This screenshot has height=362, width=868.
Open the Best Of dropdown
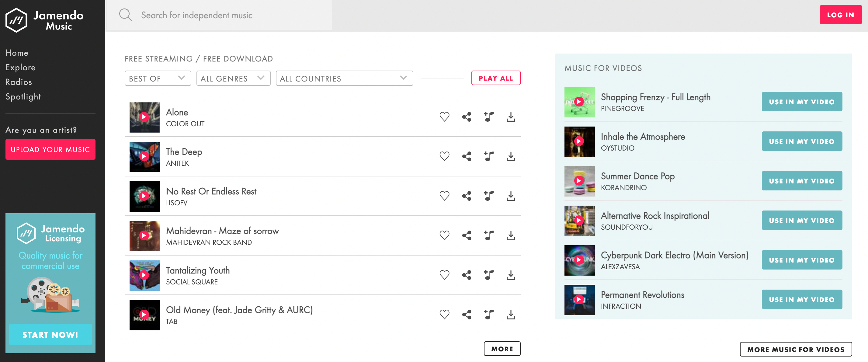[x=158, y=78]
